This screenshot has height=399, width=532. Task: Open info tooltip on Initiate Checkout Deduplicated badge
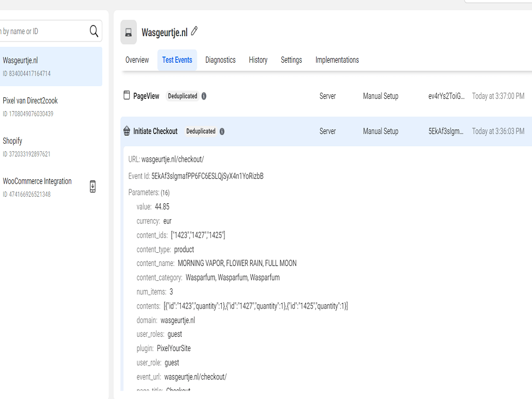(222, 131)
